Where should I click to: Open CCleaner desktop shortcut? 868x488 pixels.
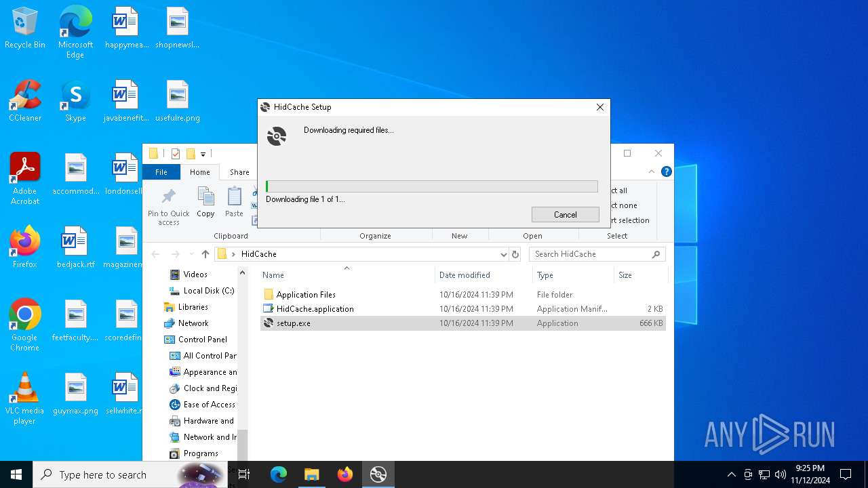(25, 101)
